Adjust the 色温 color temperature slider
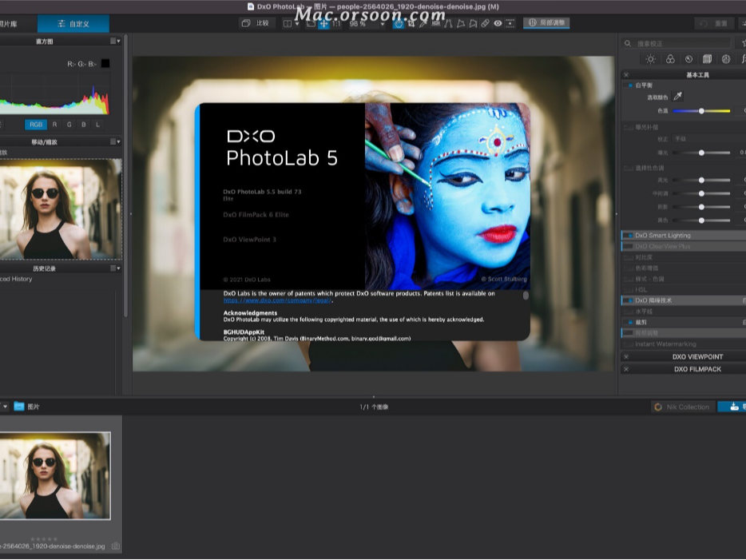 click(x=701, y=110)
